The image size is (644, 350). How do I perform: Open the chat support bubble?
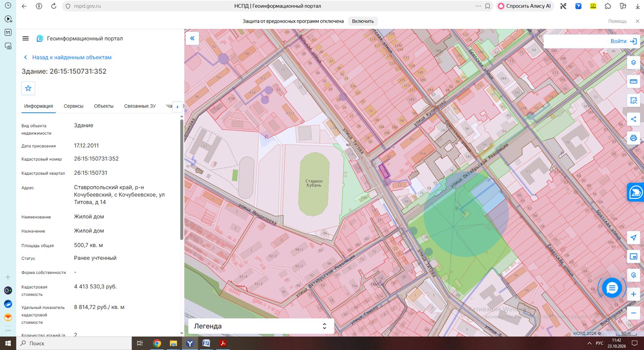(x=612, y=288)
